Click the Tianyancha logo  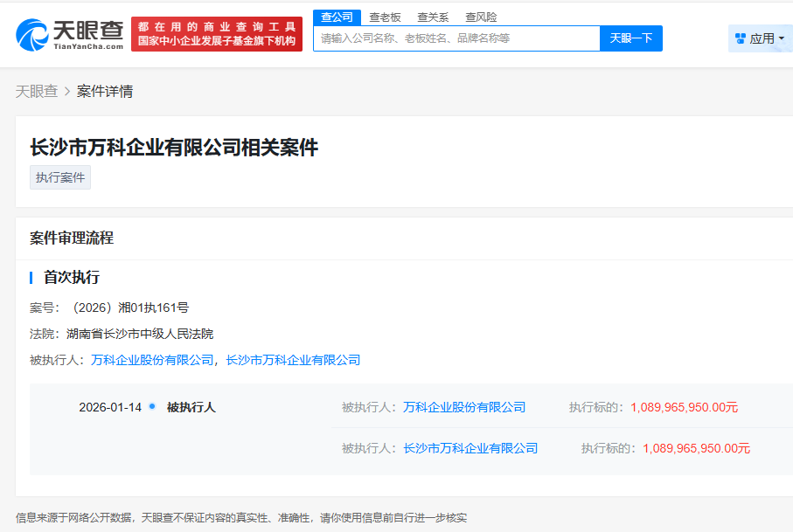(x=70, y=34)
